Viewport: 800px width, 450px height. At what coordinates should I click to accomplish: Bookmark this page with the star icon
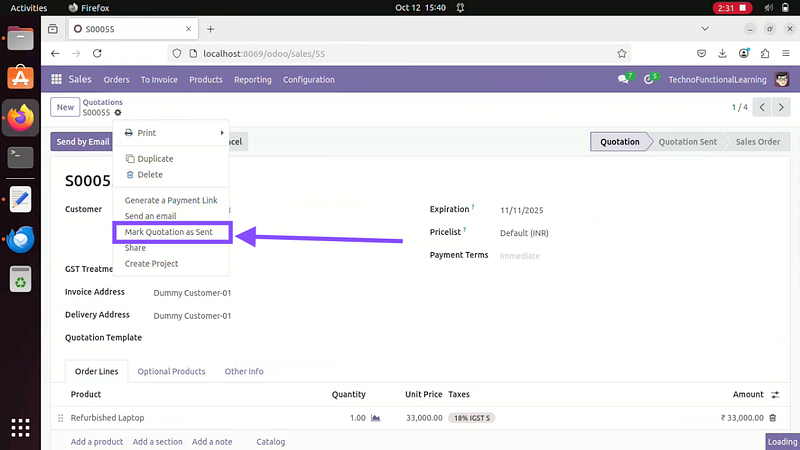pos(622,53)
